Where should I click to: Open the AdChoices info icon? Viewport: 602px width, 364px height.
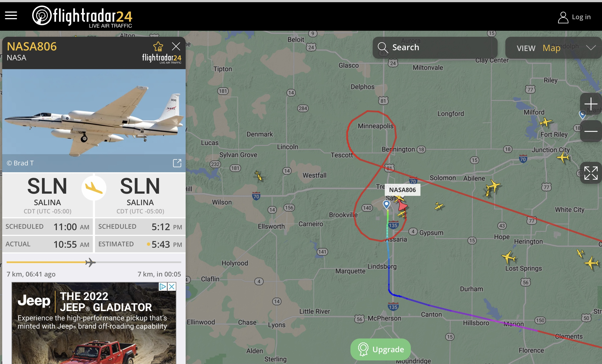pos(163,287)
